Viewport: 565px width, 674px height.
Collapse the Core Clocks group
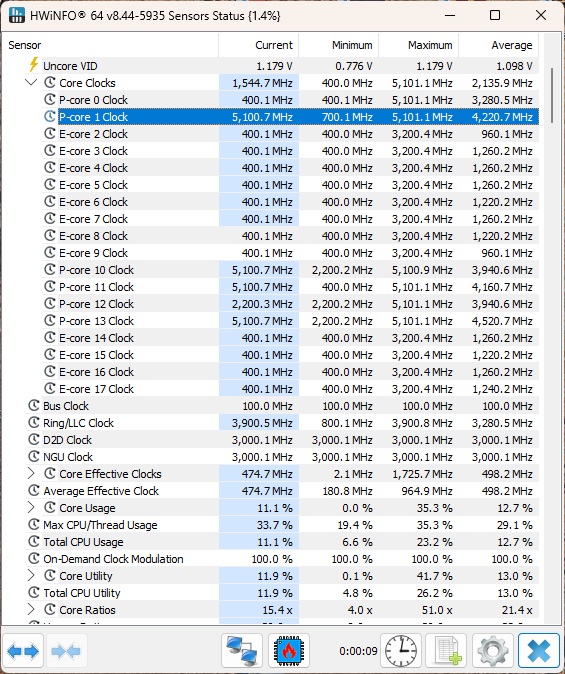[x=31, y=82]
